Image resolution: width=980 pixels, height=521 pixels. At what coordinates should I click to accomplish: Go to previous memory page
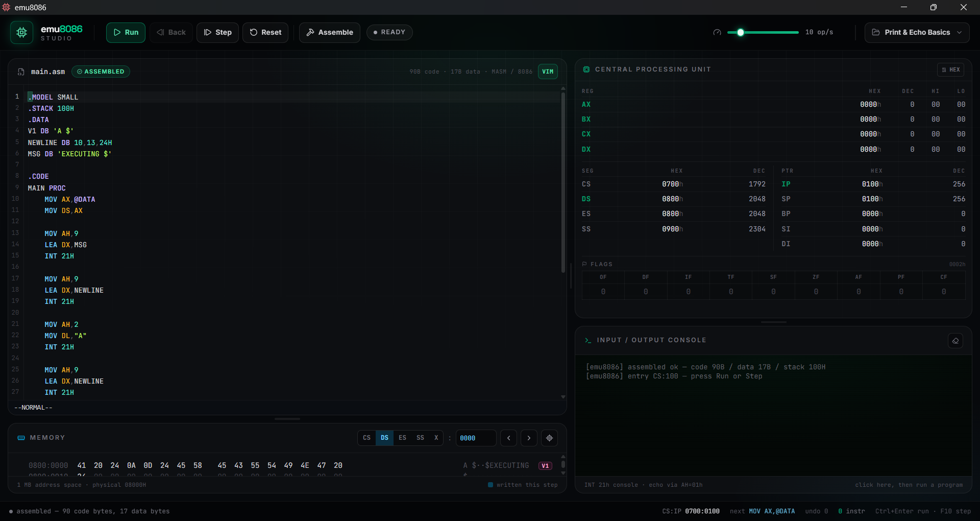508,438
